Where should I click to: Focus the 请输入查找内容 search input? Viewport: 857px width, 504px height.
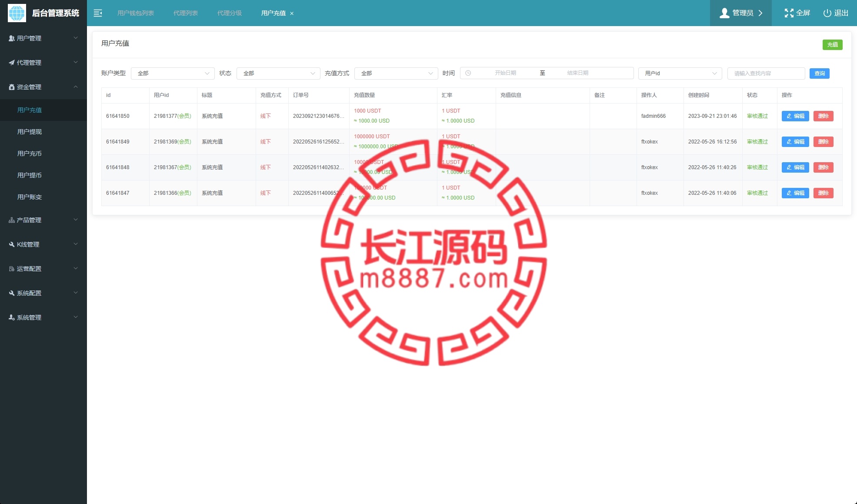click(766, 73)
